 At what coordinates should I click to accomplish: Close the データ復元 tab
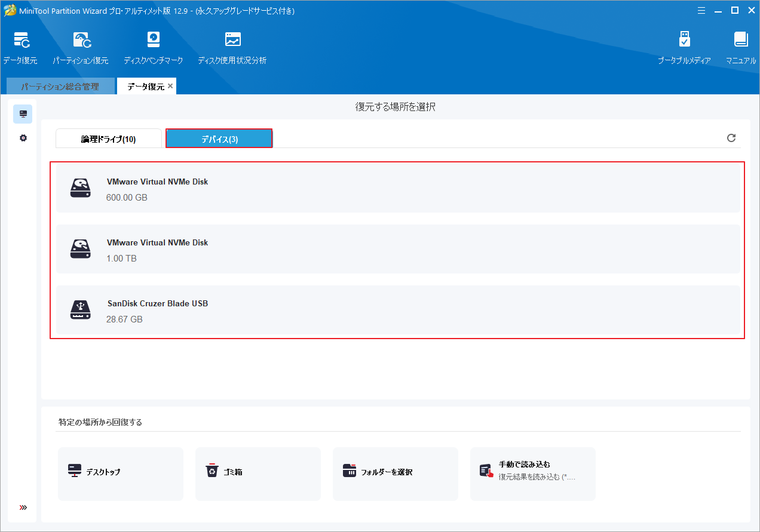coord(170,86)
